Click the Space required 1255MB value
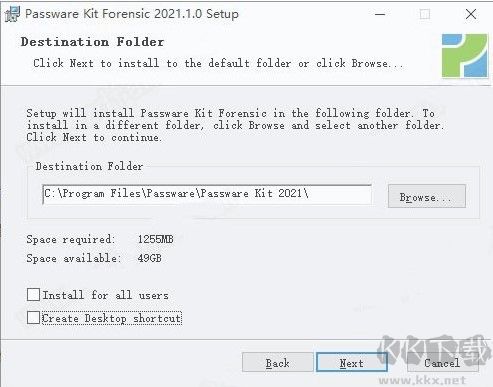The height and width of the screenshot is (387, 493). pyautogui.click(x=155, y=239)
